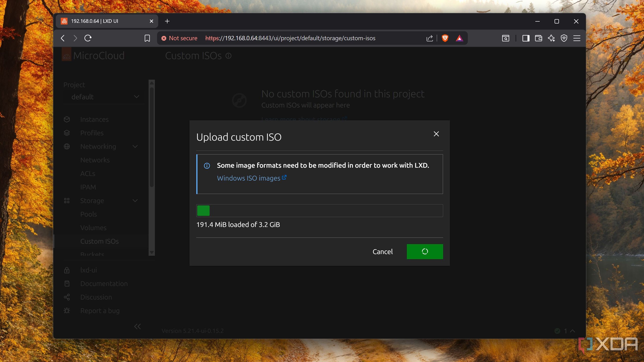Open Brave VPN shield icon
The image size is (644, 362).
tap(564, 38)
